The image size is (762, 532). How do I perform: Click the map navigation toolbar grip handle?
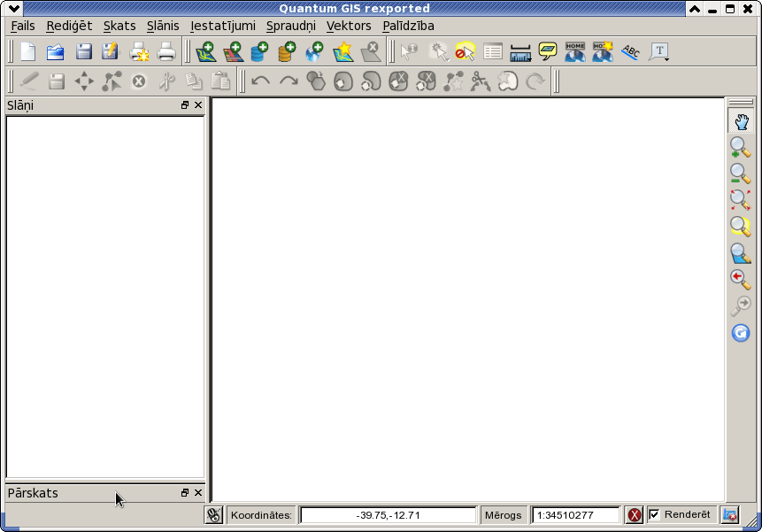tap(741, 102)
